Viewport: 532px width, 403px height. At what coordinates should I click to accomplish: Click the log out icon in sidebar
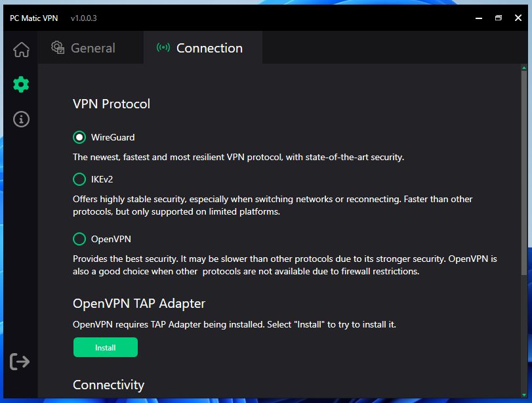pyautogui.click(x=20, y=361)
